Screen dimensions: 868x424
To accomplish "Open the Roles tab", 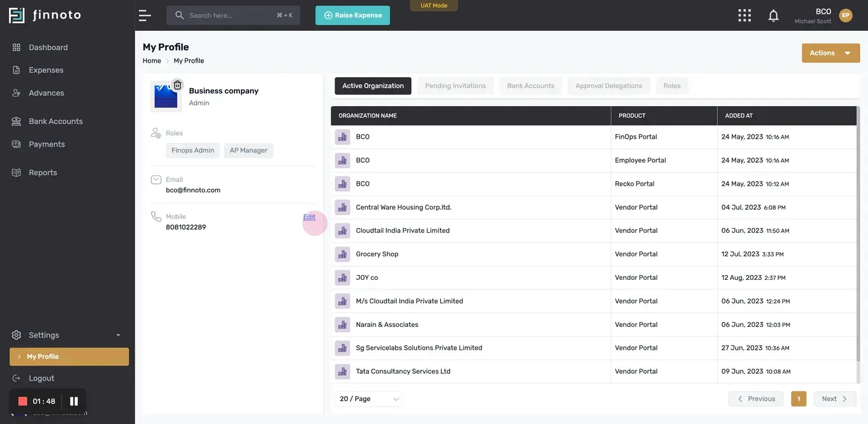I will (x=672, y=86).
